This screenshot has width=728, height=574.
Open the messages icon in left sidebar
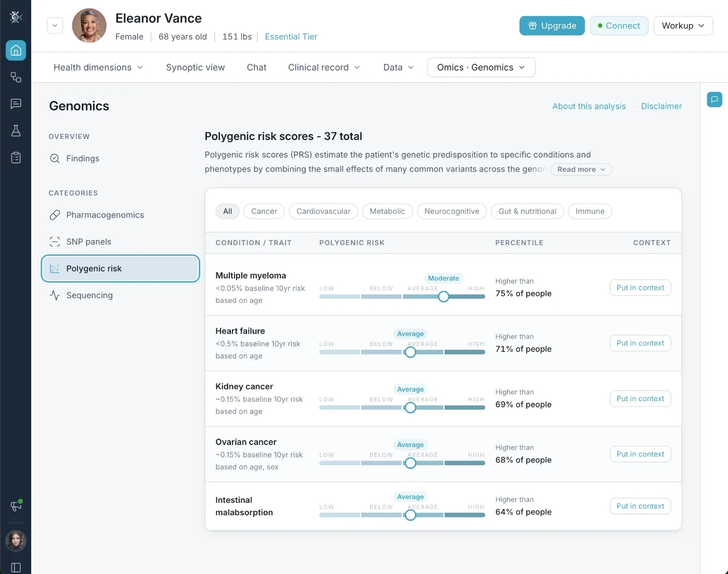click(16, 104)
